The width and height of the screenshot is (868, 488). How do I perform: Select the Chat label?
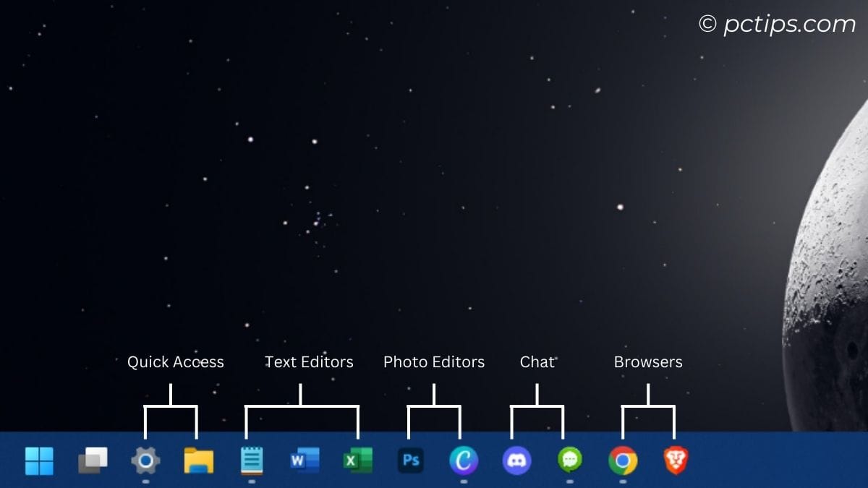point(537,361)
